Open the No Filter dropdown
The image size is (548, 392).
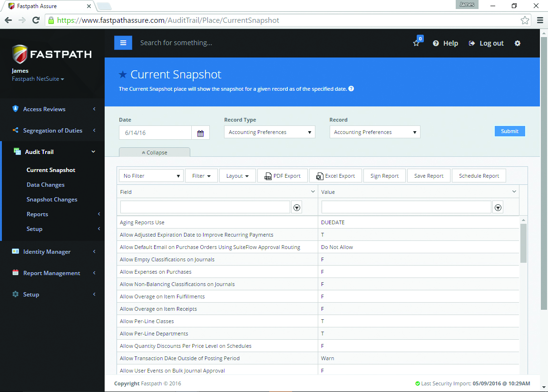pyautogui.click(x=151, y=176)
